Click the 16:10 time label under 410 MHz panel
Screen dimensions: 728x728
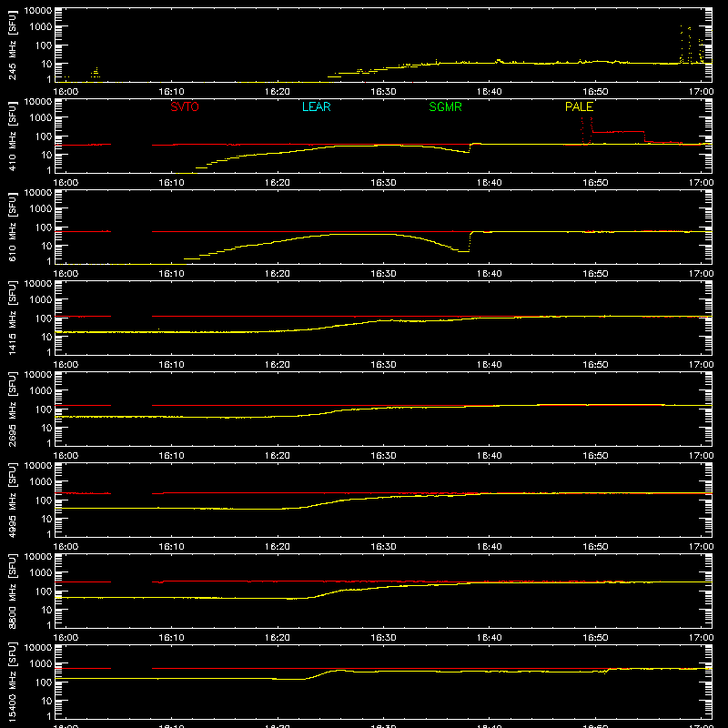[171, 183]
